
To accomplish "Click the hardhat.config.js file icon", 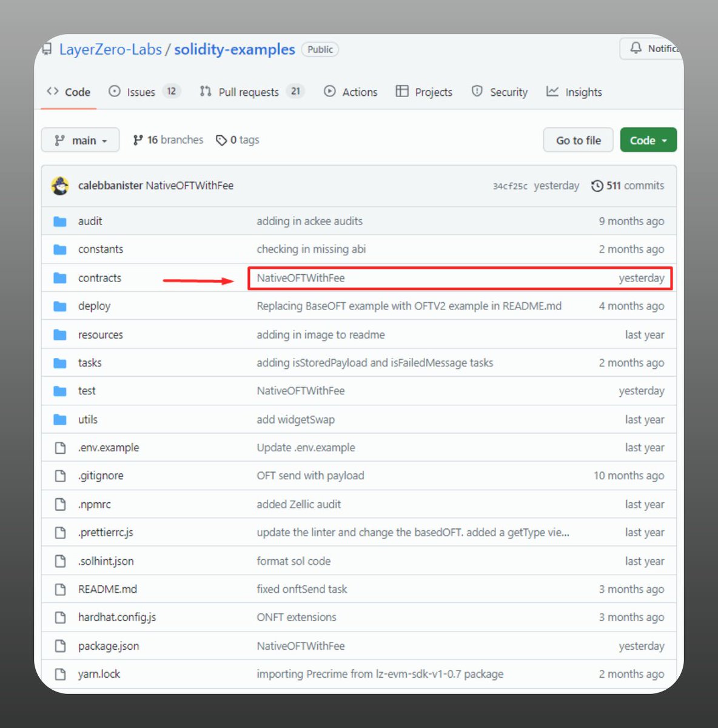I will pyautogui.click(x=60, y=618).
